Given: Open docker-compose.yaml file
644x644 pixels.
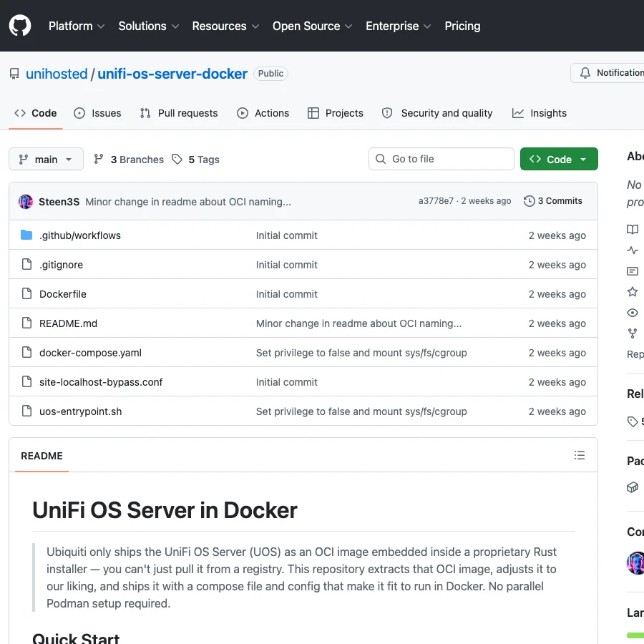Looking at the screenshot, I should [90, 353].
